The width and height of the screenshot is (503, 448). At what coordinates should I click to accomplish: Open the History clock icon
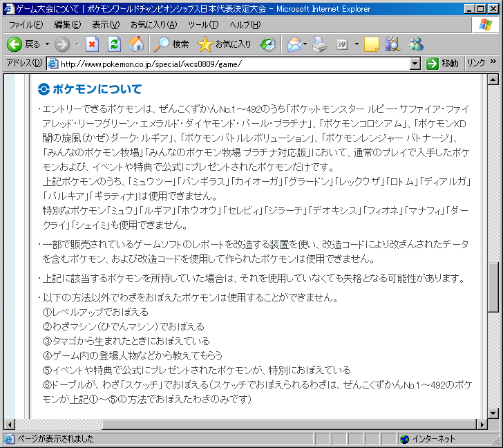[x=268, y=44]
